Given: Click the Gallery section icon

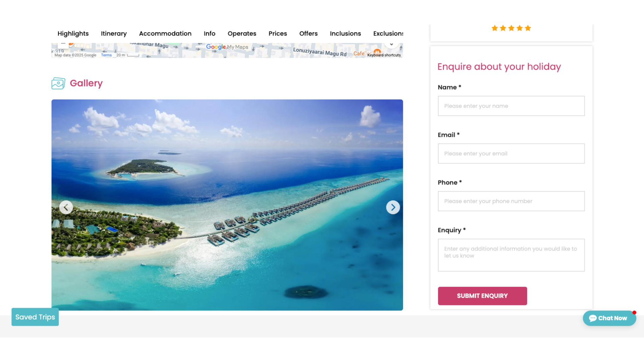Looking at the screenshot, I should coord(58,83).
